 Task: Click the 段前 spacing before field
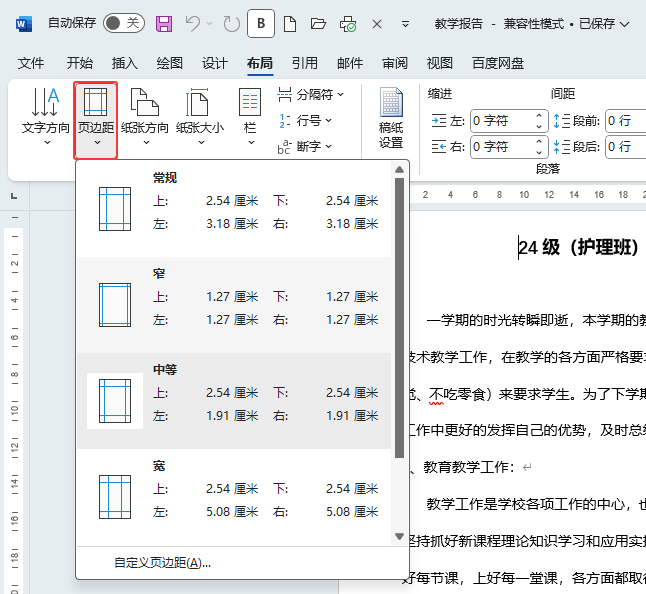625,121
